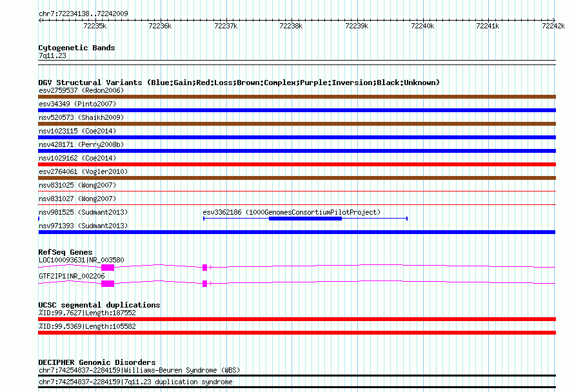Select the 7q11.23 band label
Image resolution: width=574 pixels, height=392 pixels.
click(52, 55)
